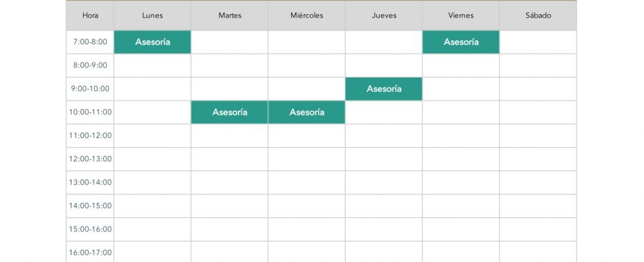Select the 8:00-9:00 time row label

90,65
